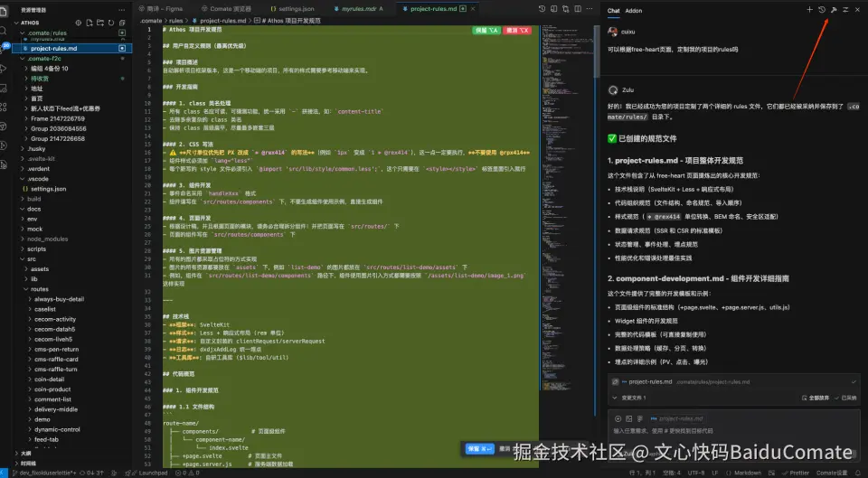Close the Comate chat panel
Screen dimensions: 868x478
[857, 10]
